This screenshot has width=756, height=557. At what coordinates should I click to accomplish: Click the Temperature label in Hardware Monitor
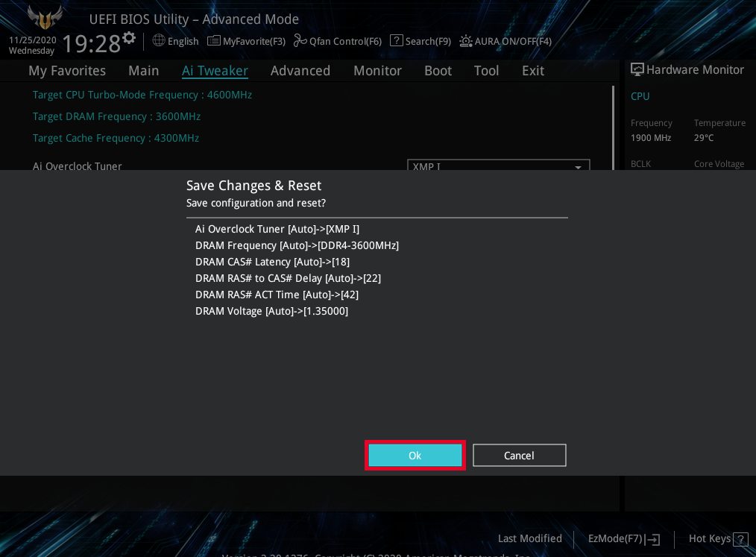719,123
